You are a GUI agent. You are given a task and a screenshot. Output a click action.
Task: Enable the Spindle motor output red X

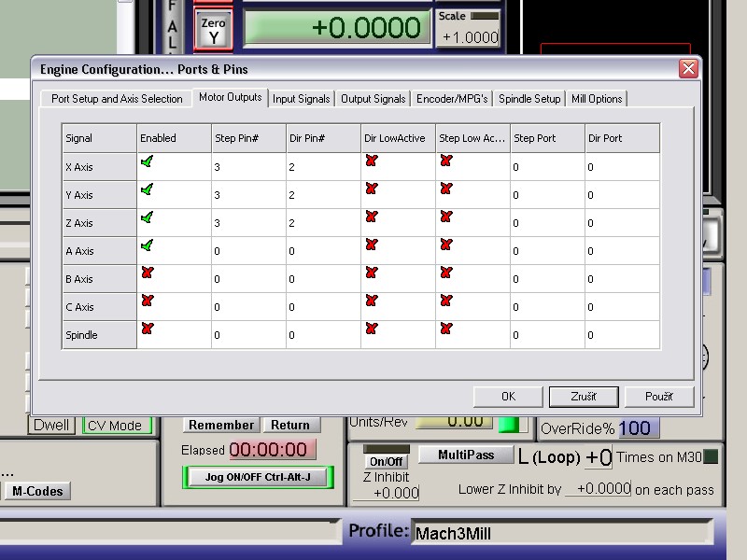click(x=147, y=329)
